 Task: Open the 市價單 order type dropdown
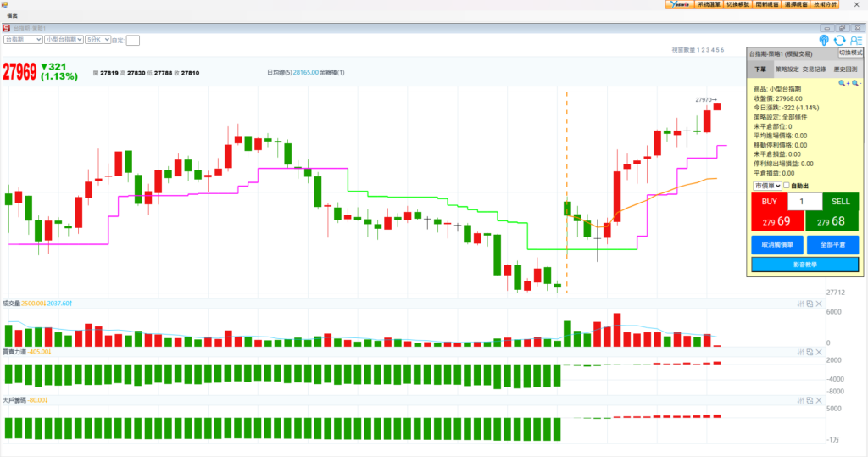click(x=766, y=186)
